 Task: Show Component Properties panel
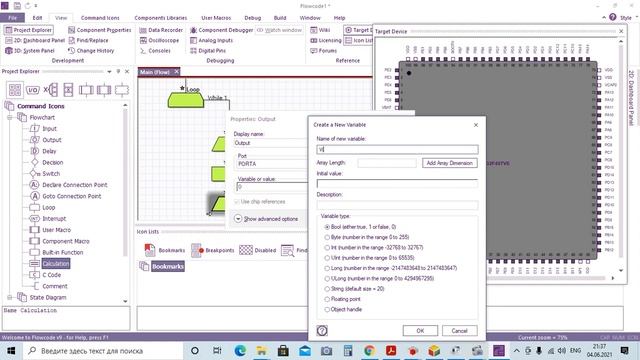(100, 30)
